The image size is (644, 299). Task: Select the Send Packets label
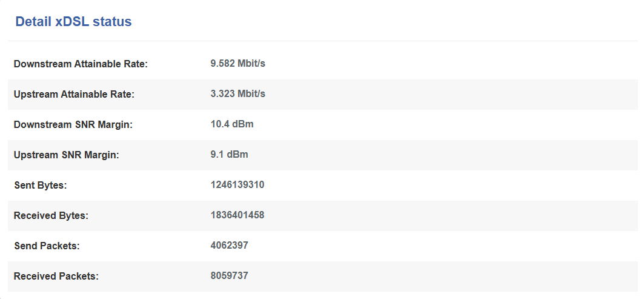(47, 246)
